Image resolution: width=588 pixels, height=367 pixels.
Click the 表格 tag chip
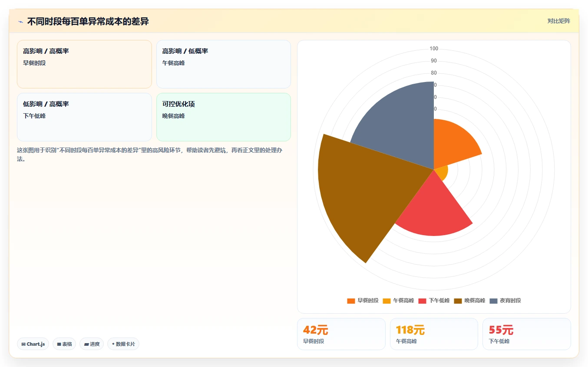point(64,344)
